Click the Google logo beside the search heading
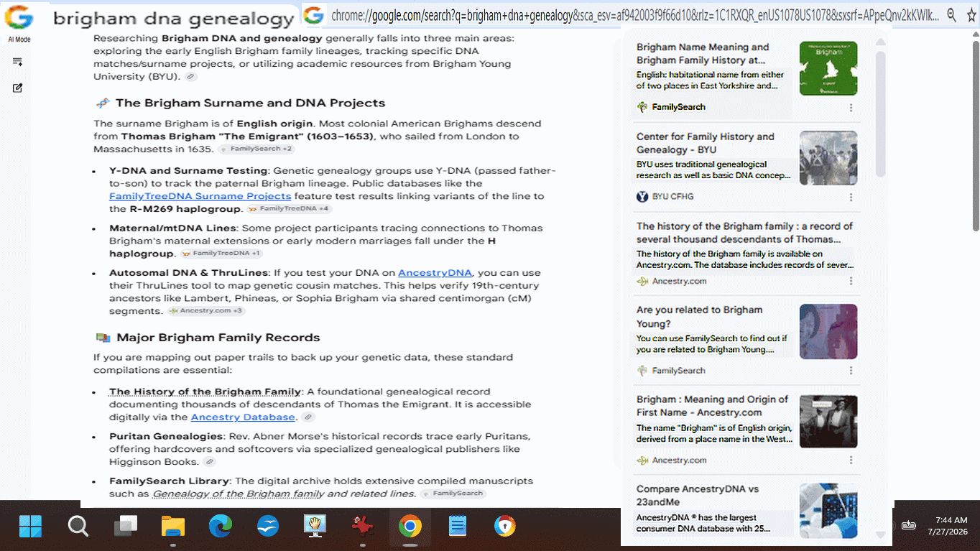980x551 pixels. [x=19, y=17]
